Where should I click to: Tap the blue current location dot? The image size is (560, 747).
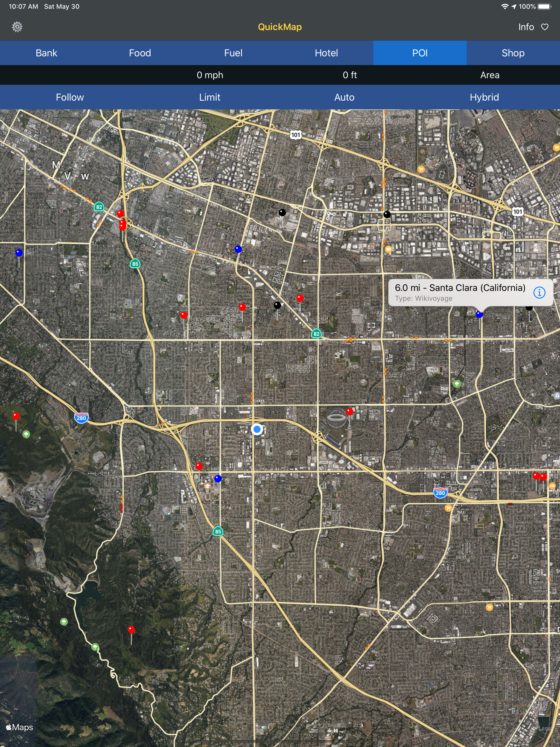pos(257,429)
